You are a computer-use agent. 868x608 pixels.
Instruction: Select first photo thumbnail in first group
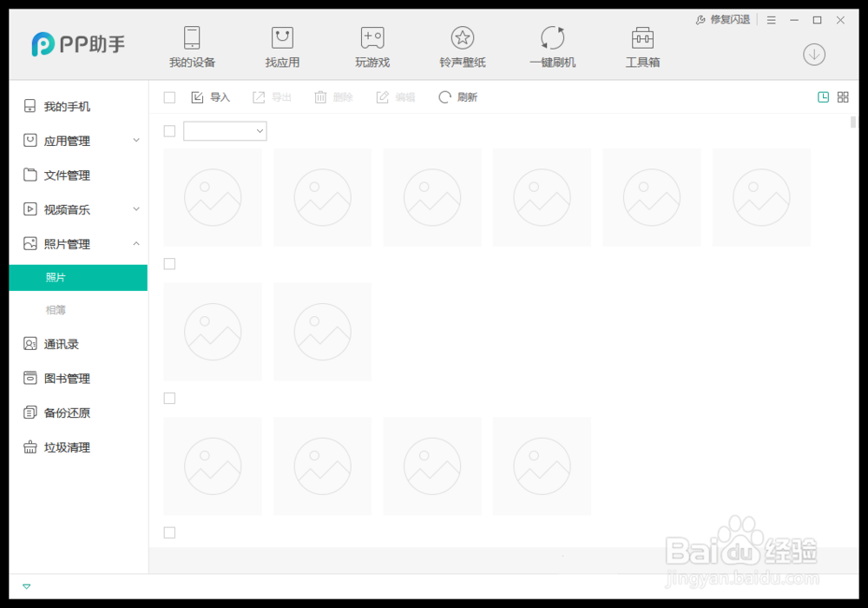(214, 197)
